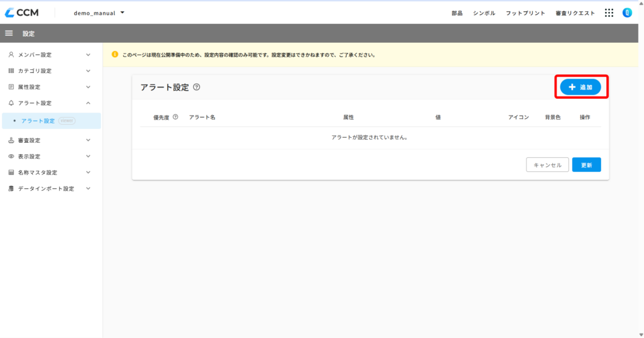This screenshot has width=644, height=338.
Task: Click the アラート設定 bell icon
Action: (x=11, y=103)
